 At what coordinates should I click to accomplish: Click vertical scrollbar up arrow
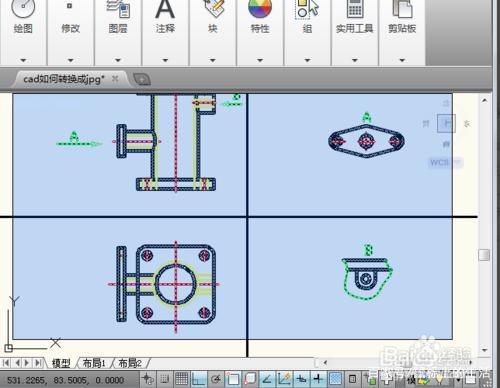[x=484, y=100]
